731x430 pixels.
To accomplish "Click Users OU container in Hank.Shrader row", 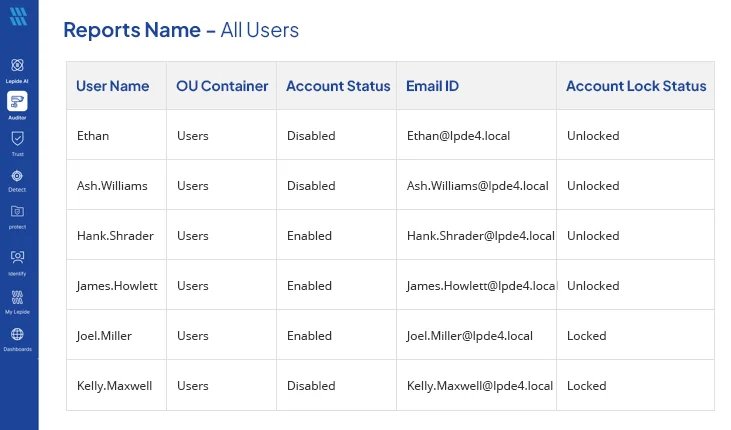I will tap(193, 236).
